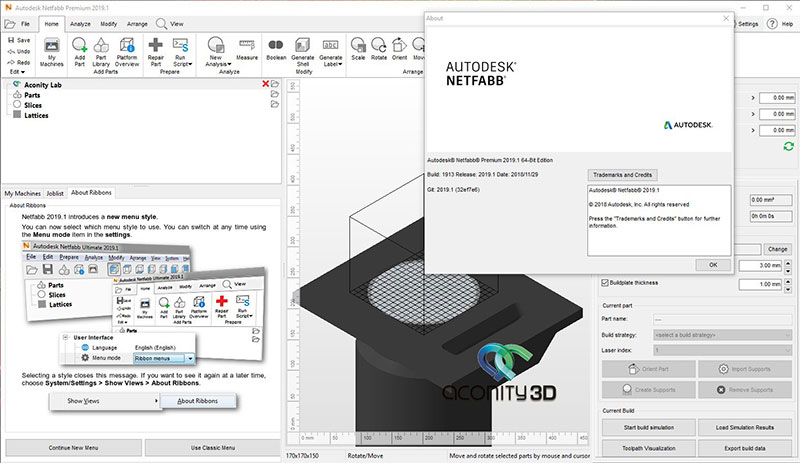Open the Help question mark icon
The image size is (800, 463).
pyautogui.click(x=772, y=24)
